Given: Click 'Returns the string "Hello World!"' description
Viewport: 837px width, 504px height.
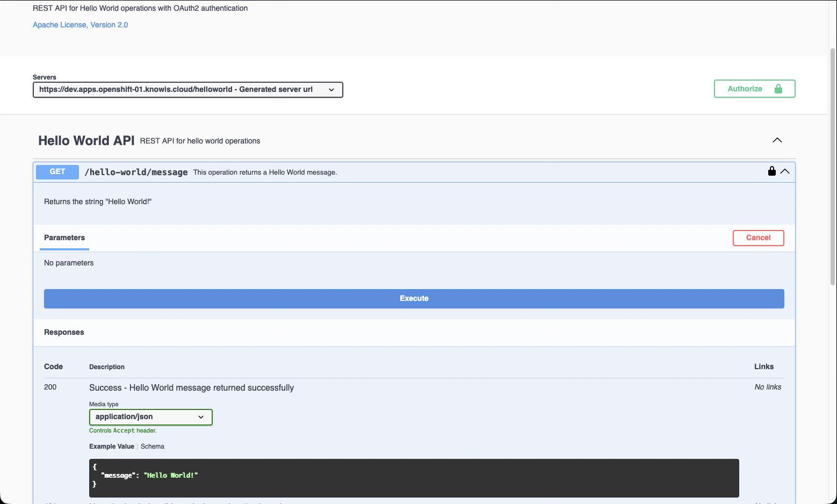Looking at the screenshot, I should (98, 201).
